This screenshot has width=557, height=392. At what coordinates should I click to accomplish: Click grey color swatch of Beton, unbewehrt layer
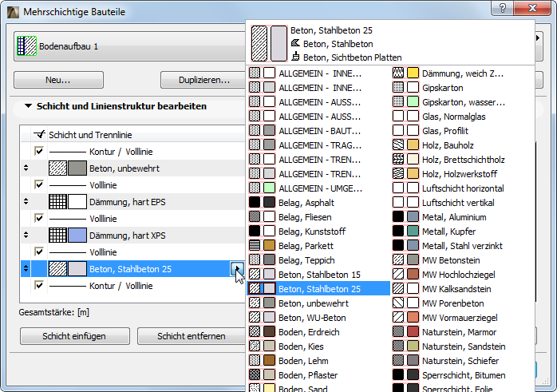(x=77, y=168)
